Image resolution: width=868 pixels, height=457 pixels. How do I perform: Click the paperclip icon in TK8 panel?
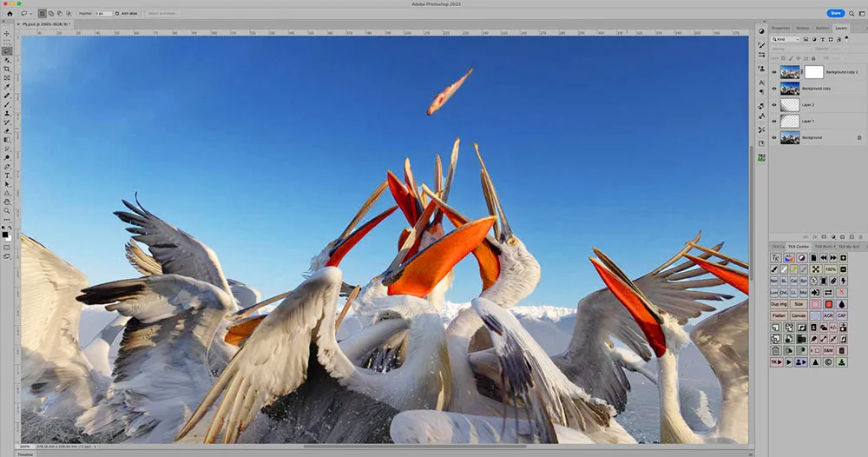click(833, 281)
